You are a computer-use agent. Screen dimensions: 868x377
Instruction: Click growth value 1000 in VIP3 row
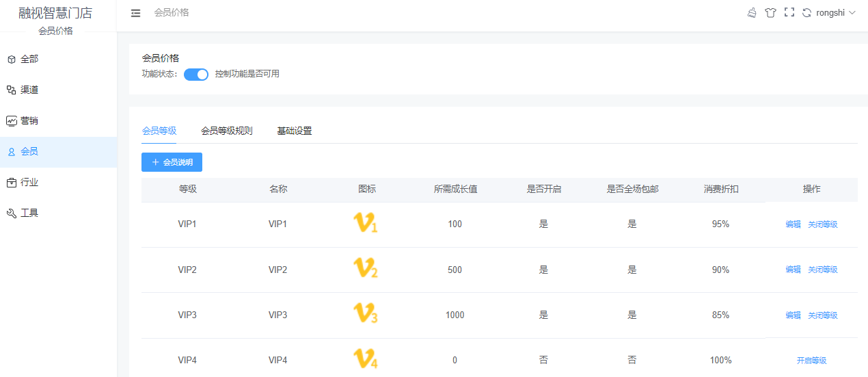tap(455, 315)
